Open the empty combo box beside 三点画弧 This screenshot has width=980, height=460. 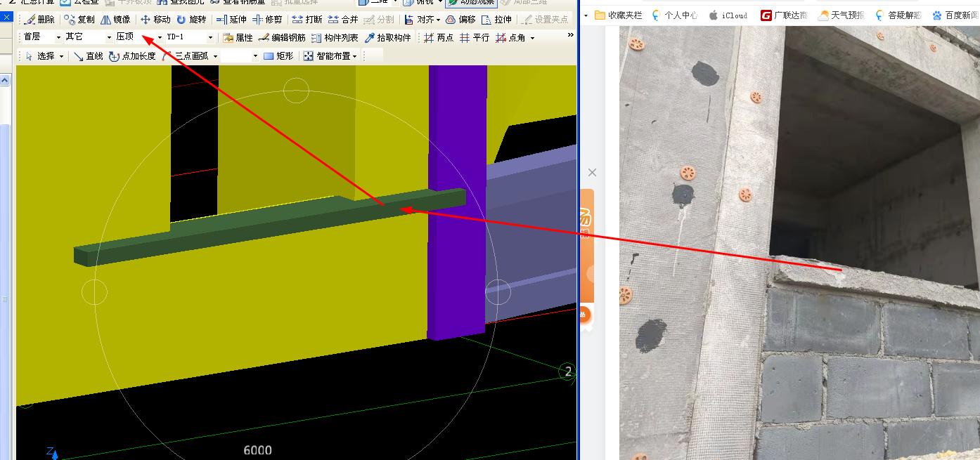[240, 56]
